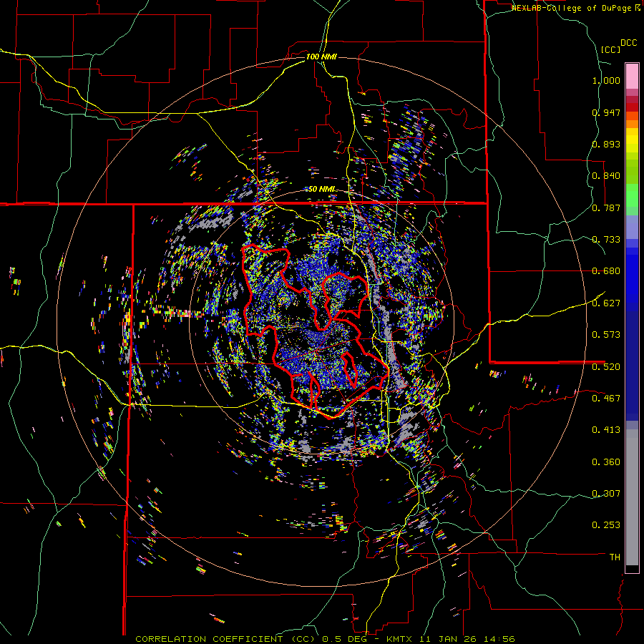Click the 0.893 legend value
Screen dimensions: 644x644
pos(606,144)
